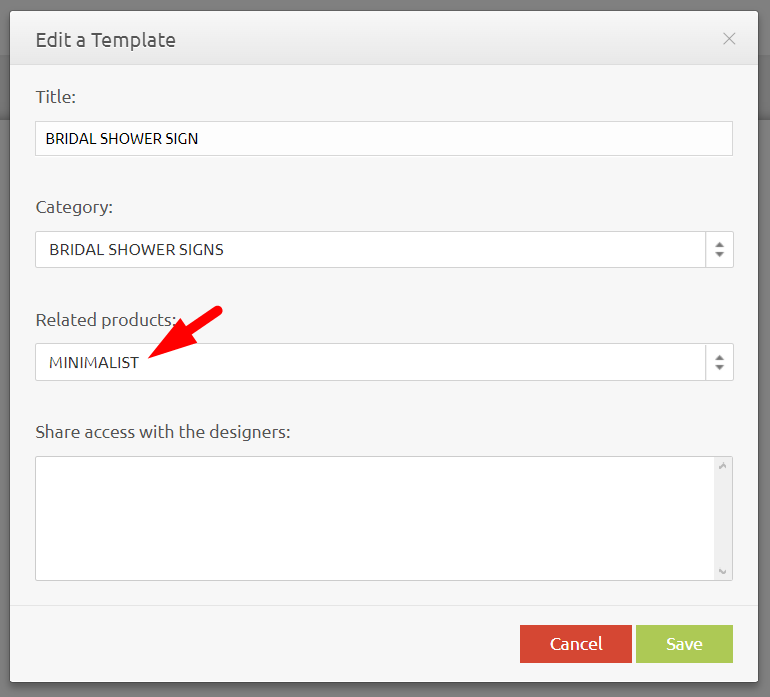770x697 pixels.
Task: Open the Category dropdown
Action: click(x=370, y=250)
